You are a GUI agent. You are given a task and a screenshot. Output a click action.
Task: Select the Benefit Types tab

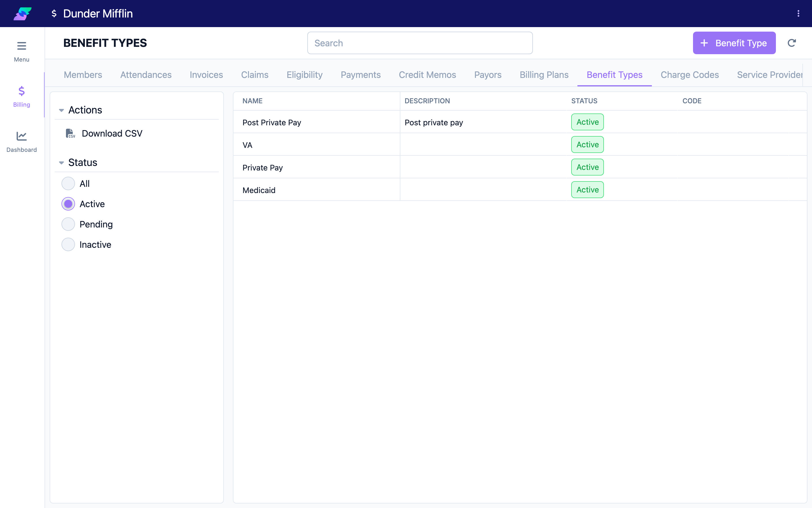[614, 75]
